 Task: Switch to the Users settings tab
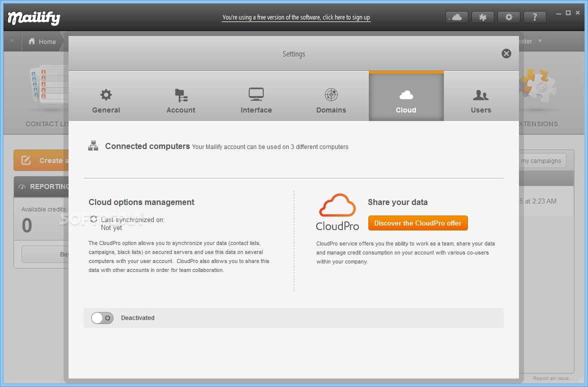481,96
